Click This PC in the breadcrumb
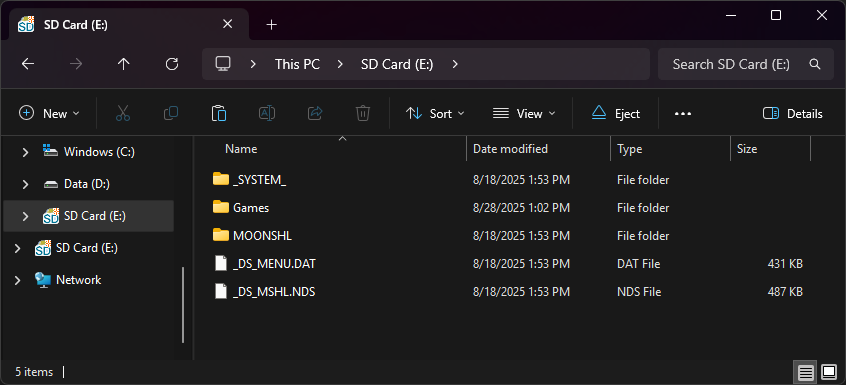The width and height of the screenshot is (846, 385). click(297, 64)
